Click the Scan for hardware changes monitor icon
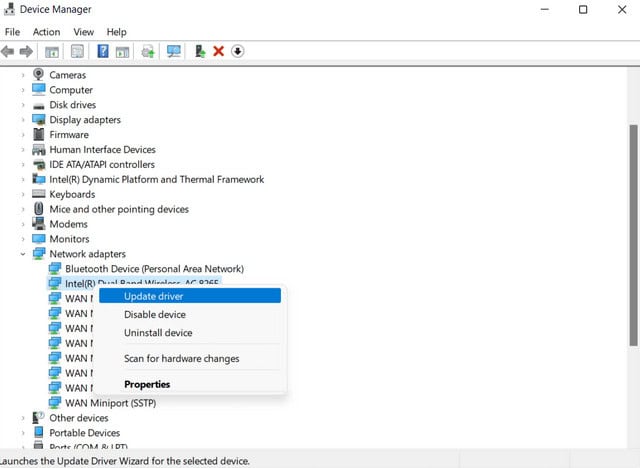Viewport: 640px width, 468px height. pos(174,51)
